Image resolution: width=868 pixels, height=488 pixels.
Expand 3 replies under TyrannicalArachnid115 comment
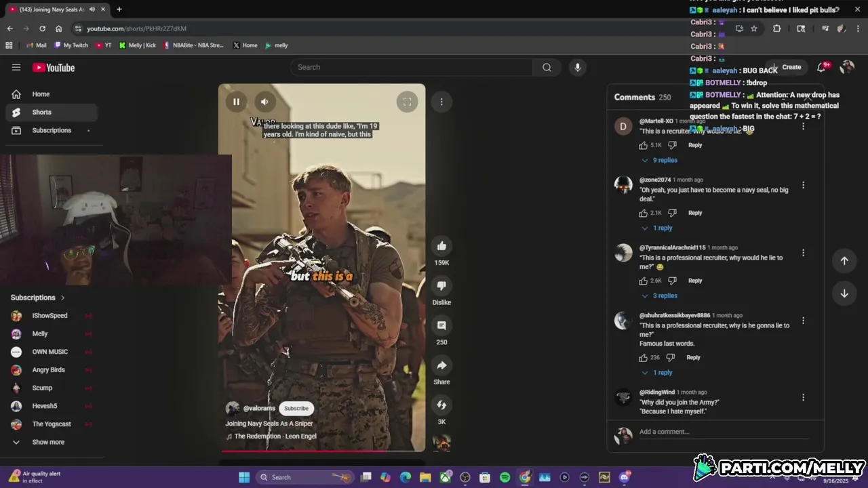(x=659, y=296)
